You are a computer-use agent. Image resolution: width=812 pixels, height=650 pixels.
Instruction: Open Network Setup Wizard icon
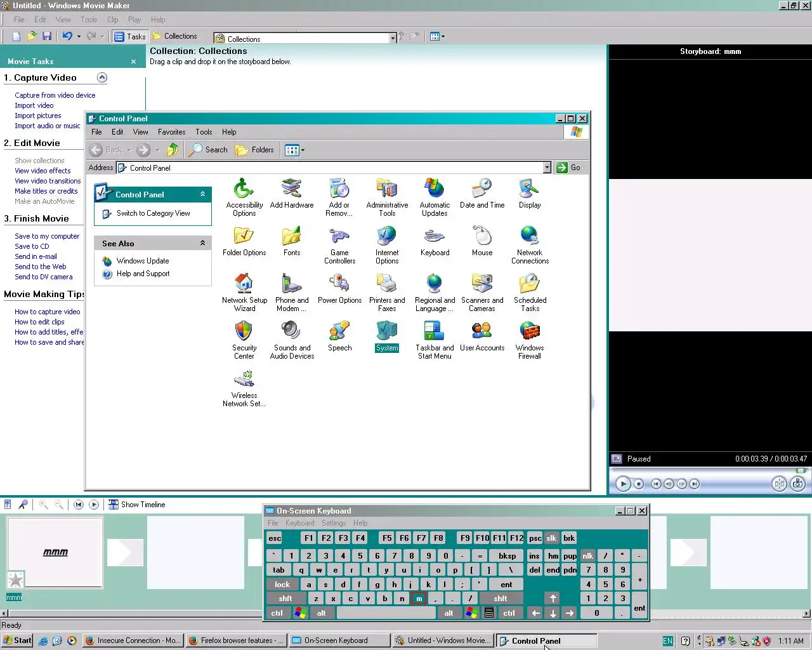(x=244, y=293)
